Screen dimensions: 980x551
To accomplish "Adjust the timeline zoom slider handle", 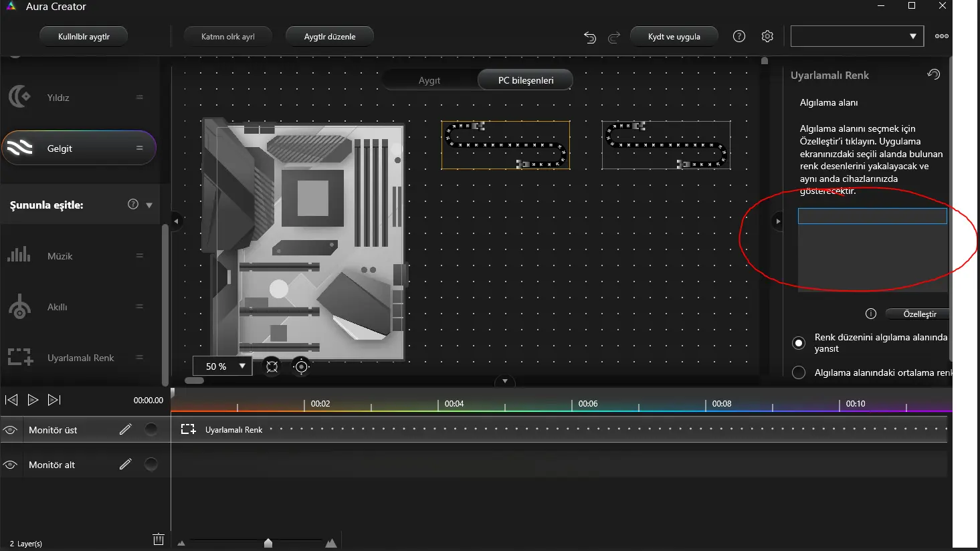I will click(x=268, y=543).
